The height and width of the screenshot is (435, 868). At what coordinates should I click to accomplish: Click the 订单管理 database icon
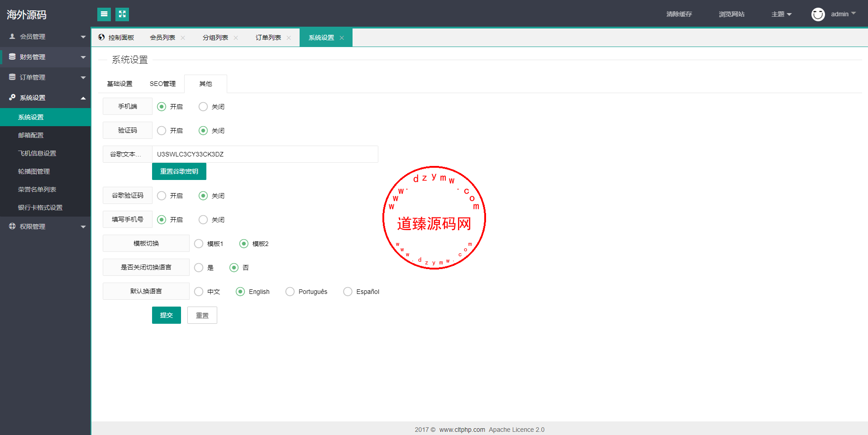(12, 77)
